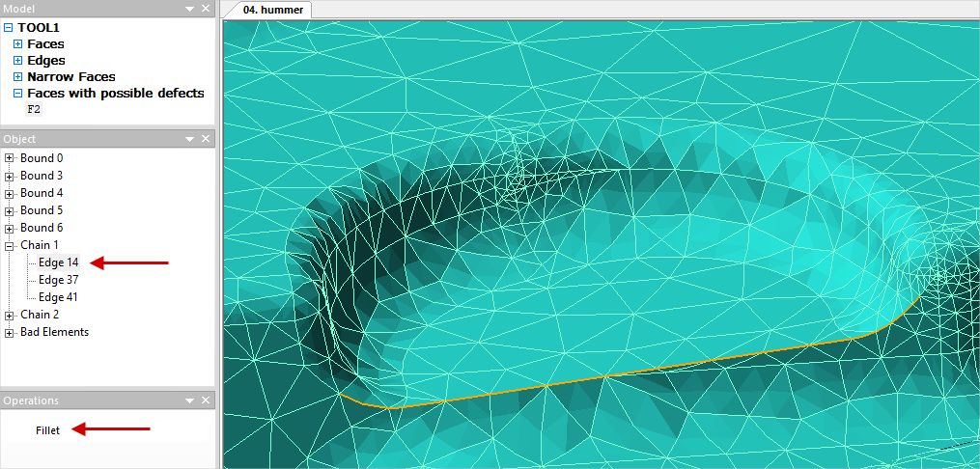
Task: Select the F2 defect face item
Action: pyautogui.click(x=34, y=110)
